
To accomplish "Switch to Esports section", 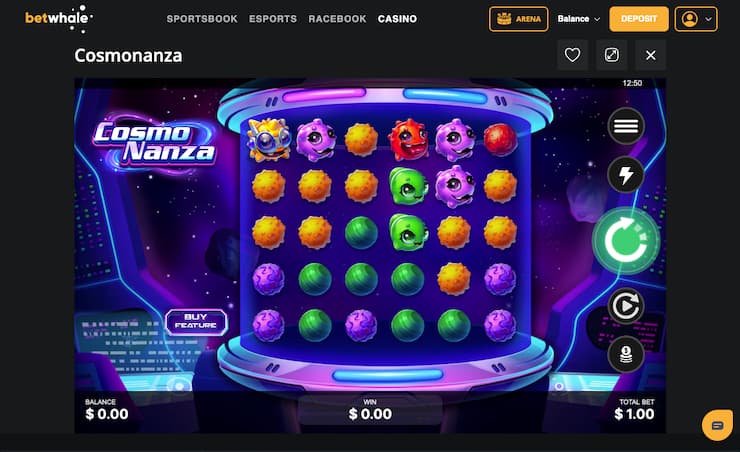I will coord(273,19).
